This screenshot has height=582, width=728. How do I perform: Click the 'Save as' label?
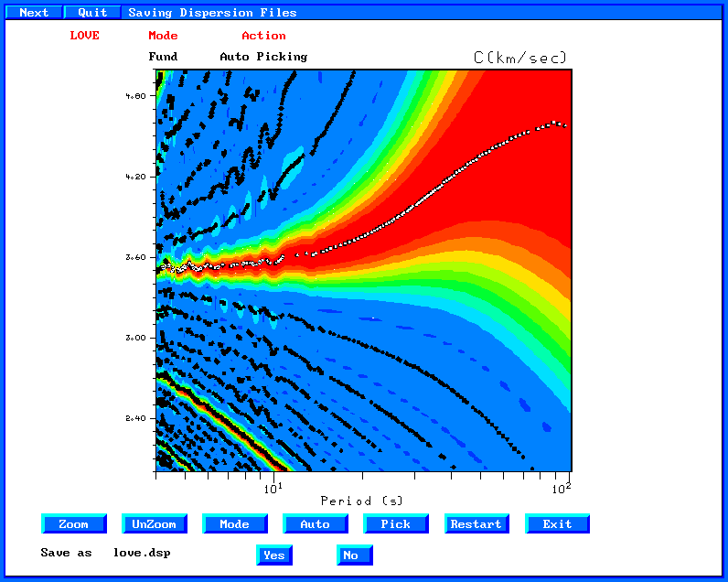tap(66, 553)
